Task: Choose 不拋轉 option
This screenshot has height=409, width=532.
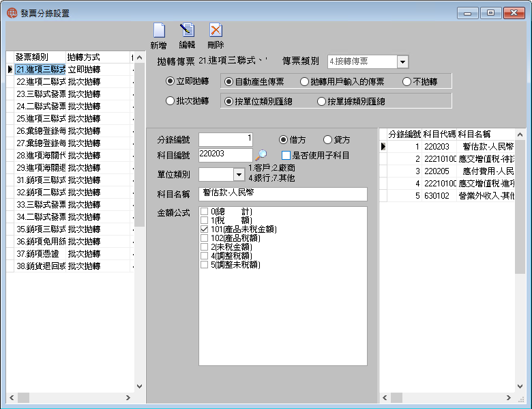Action: (x=407, y=81)
